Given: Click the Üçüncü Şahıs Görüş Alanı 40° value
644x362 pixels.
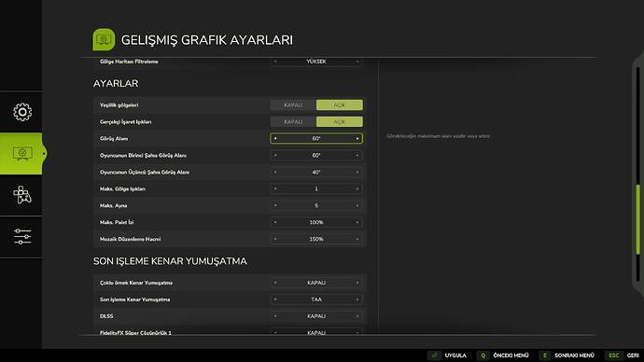Looking at the screenshot, I should point(316,173).
